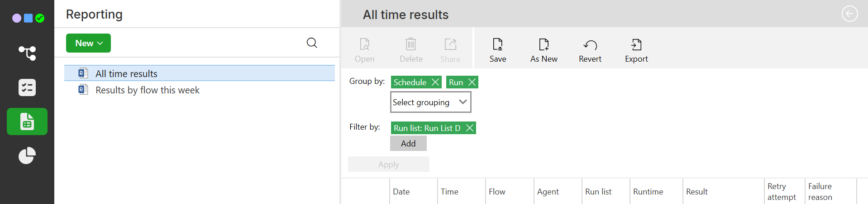Export the report
The width and height of the screenshot is (868, 204).
point(636,50)
